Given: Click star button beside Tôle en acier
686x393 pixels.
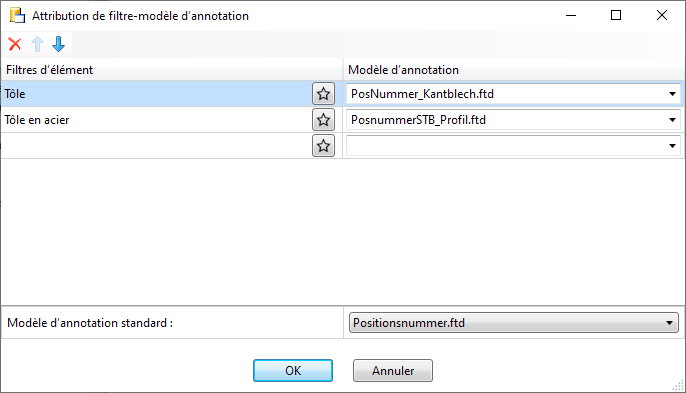Looking at the screenshot, I should pos(323,120).
